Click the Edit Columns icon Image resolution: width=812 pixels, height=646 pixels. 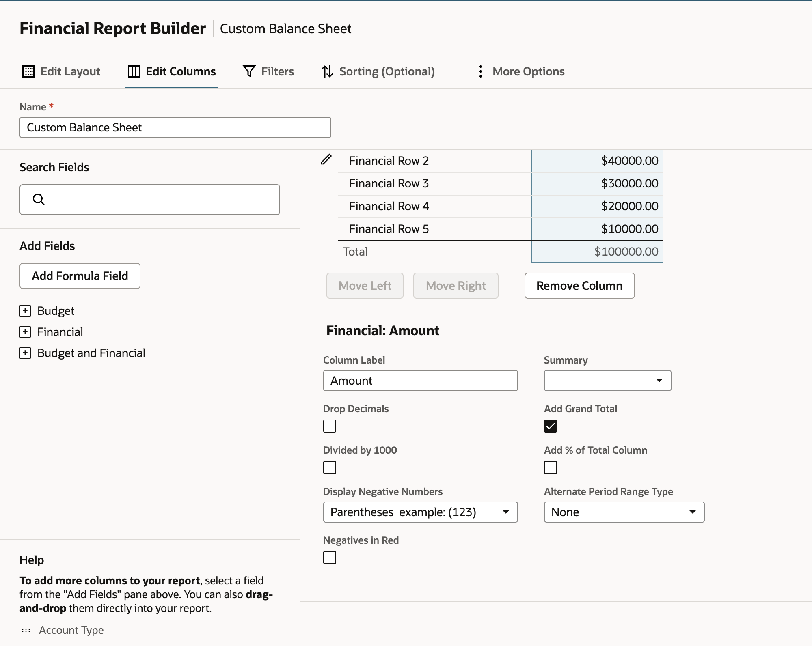tap(134, 71)
